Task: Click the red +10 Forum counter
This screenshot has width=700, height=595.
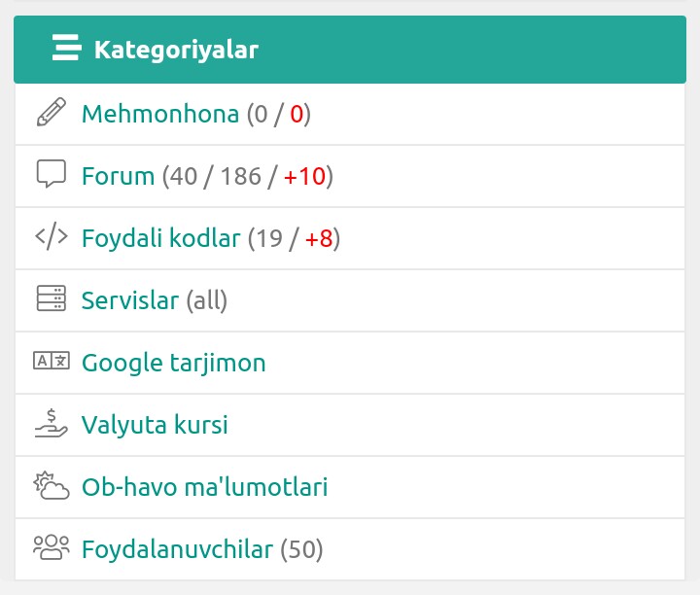Action: (x=304, y=176)
